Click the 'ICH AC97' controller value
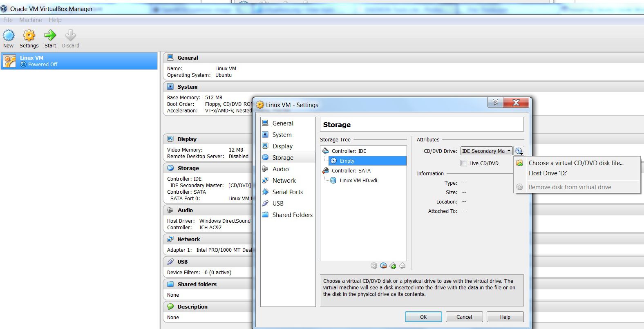 (210, 228)
